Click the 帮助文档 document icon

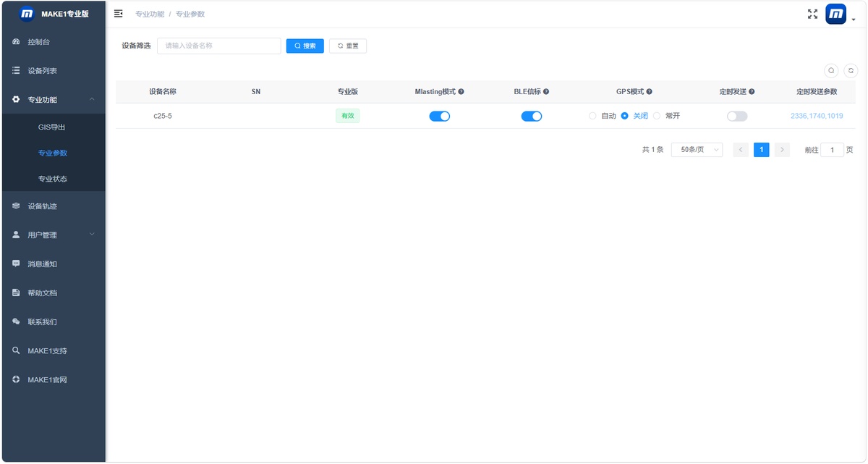[16, 293]
